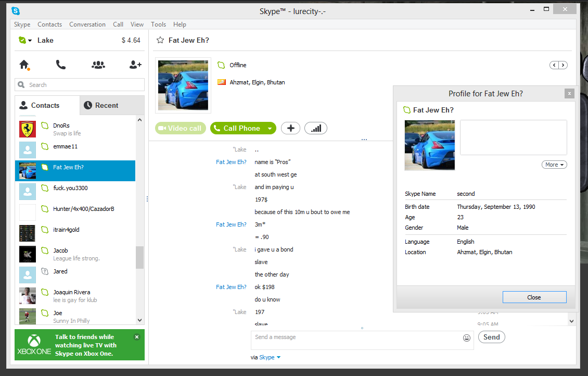Open the Help menu
Screen dimensions: 588x376
tap(180, 24)
